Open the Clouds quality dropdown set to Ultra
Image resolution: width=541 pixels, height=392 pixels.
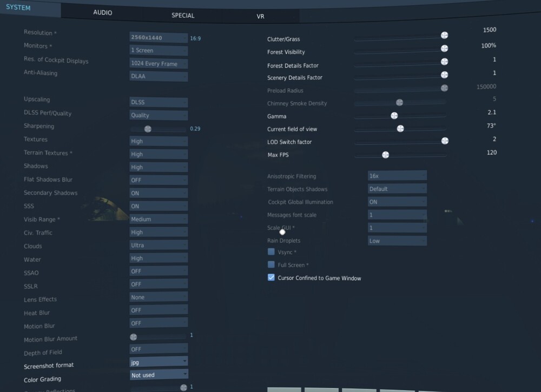point(158,244)
